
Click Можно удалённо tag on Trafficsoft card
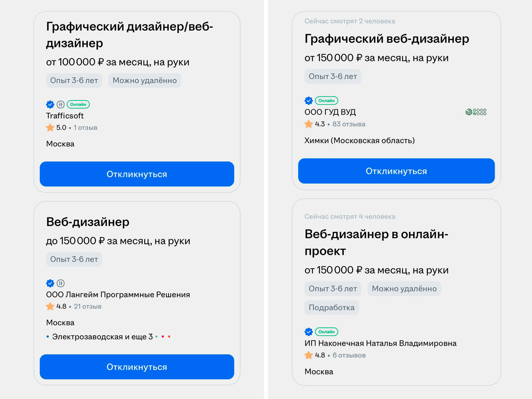click(144, 80)
